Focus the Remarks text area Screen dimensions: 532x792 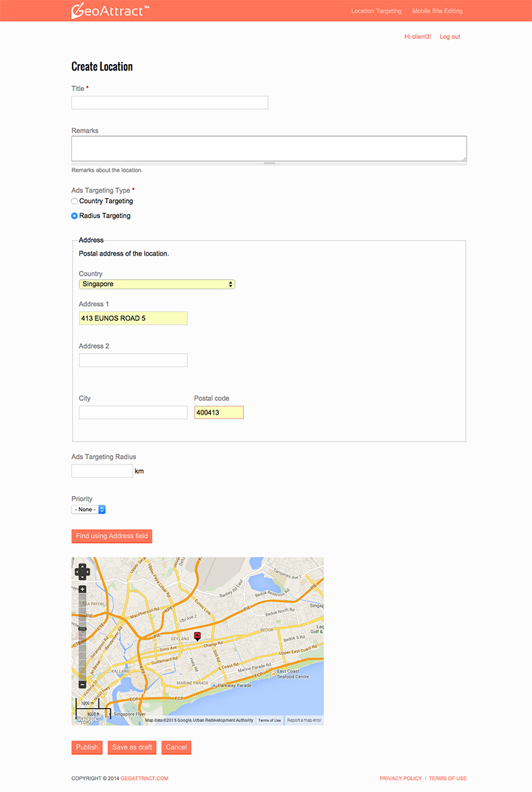coord(269,148)
